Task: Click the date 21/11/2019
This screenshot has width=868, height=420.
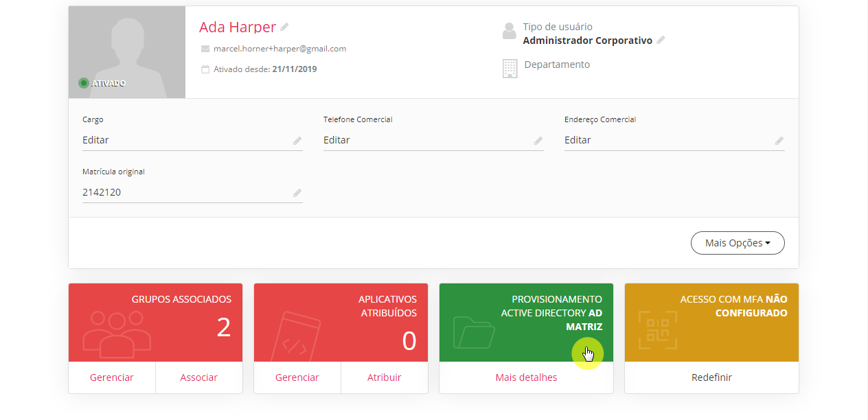Action: pos(295,69)
